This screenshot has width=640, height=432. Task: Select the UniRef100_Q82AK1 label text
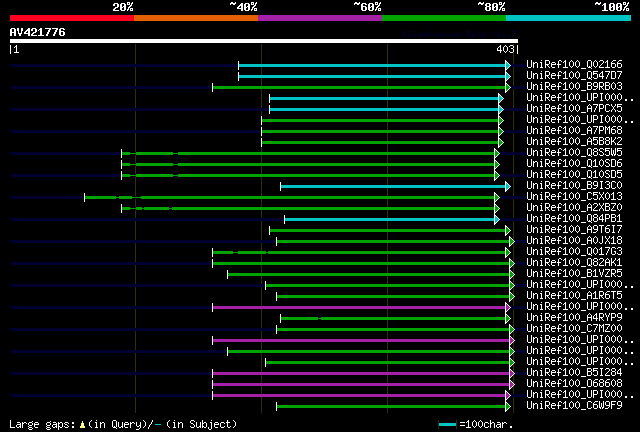pos(574,263)
